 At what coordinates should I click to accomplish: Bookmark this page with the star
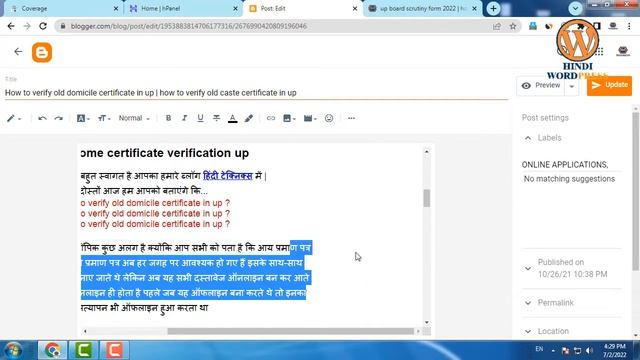pyautogui.click(x=513, y=27)
